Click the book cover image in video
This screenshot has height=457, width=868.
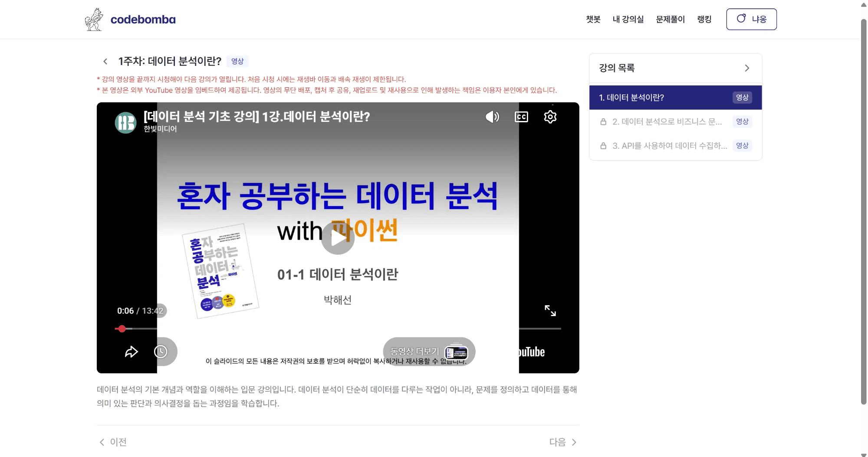220,271
